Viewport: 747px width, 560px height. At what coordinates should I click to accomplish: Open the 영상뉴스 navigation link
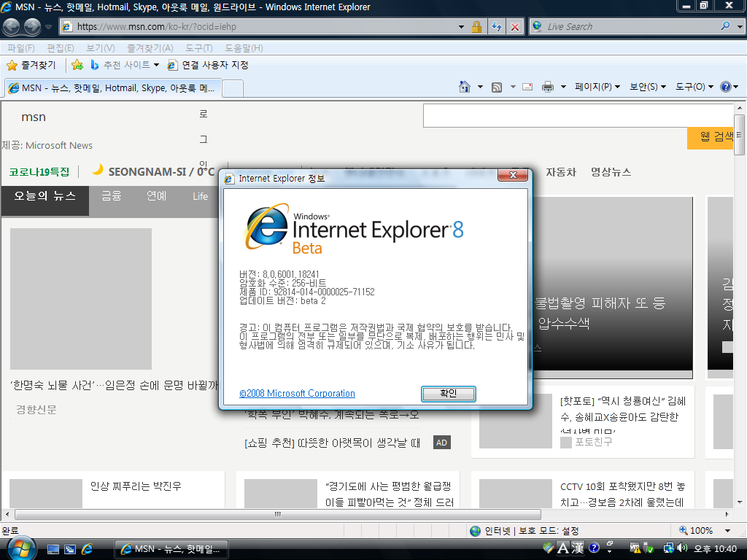tap(611, 172)
